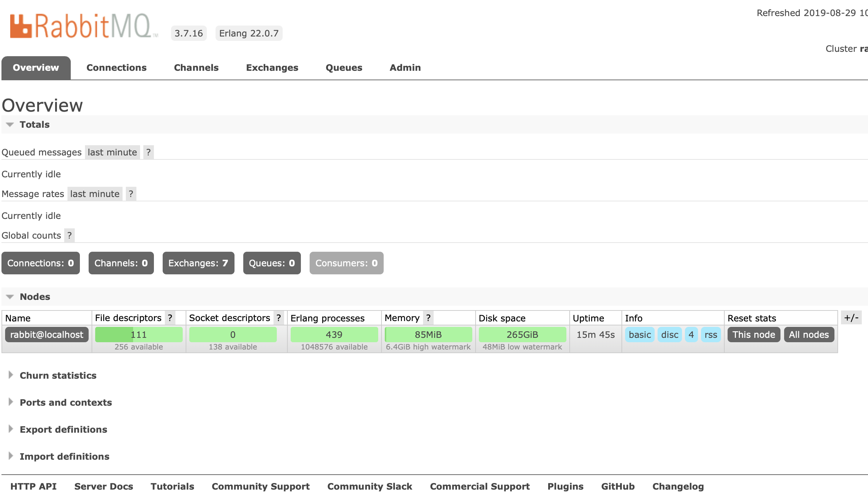
Task: Switch to the Exchanges tab
Action: (x=272, y=67)
